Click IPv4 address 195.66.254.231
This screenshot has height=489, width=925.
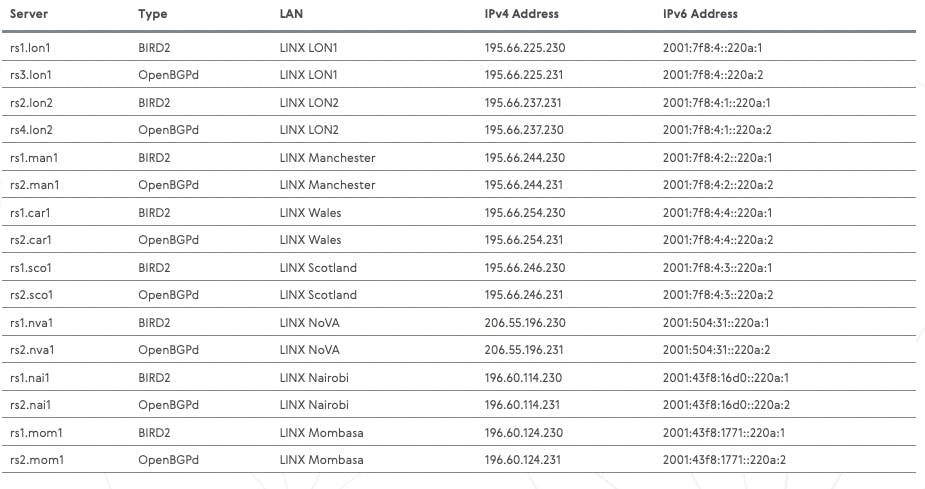point(525,240)
